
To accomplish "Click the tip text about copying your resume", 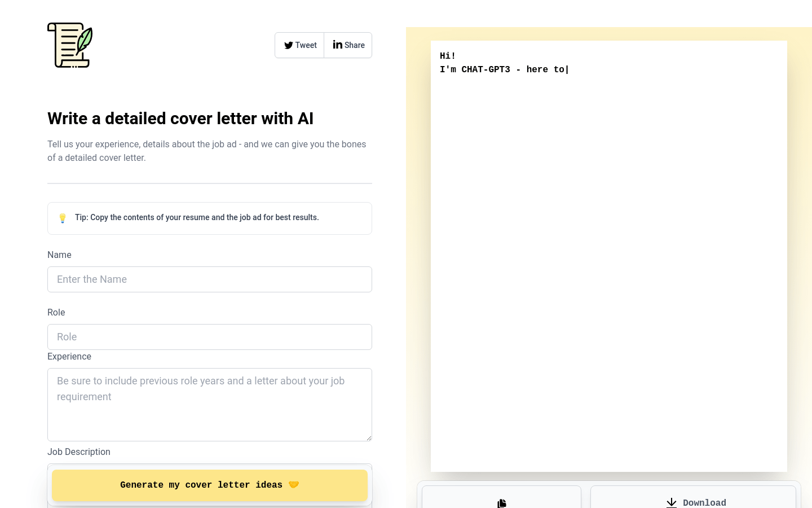I will click(x=197, y=217).
